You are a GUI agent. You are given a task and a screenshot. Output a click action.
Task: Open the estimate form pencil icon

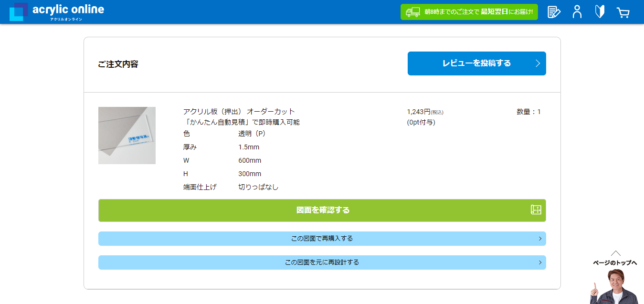[553, 12]
